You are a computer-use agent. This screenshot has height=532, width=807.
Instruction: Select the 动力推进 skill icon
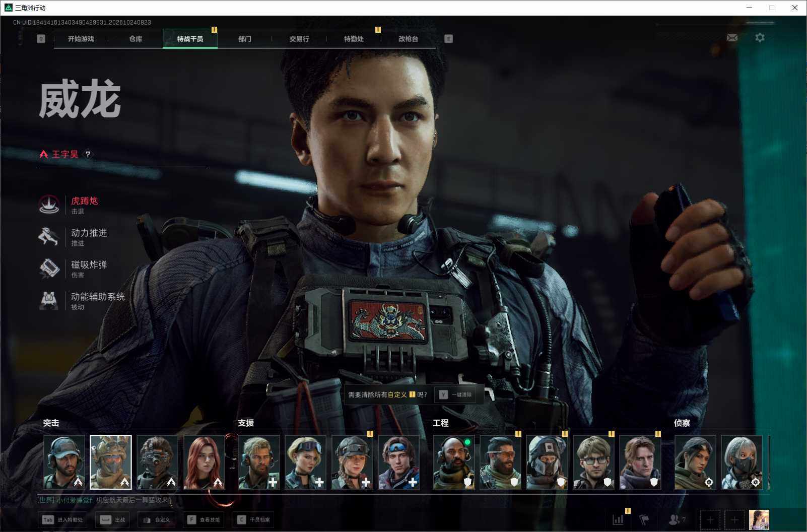point(49,237)
